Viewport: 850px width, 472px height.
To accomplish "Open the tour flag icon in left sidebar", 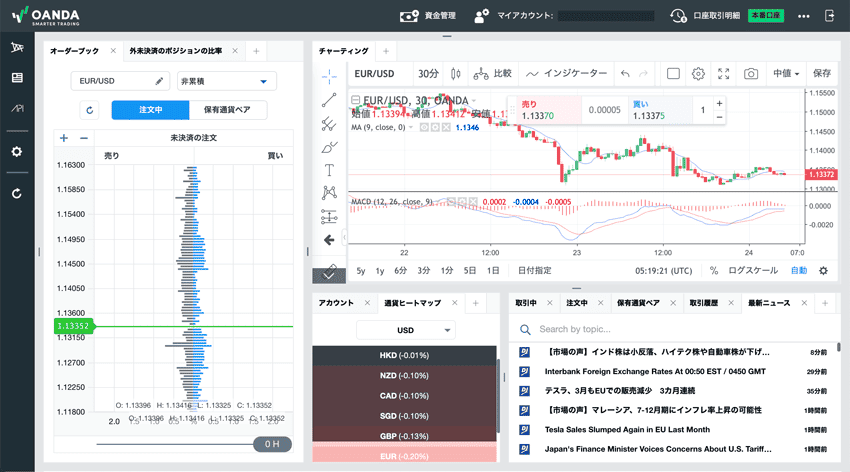I will (17, 48).
